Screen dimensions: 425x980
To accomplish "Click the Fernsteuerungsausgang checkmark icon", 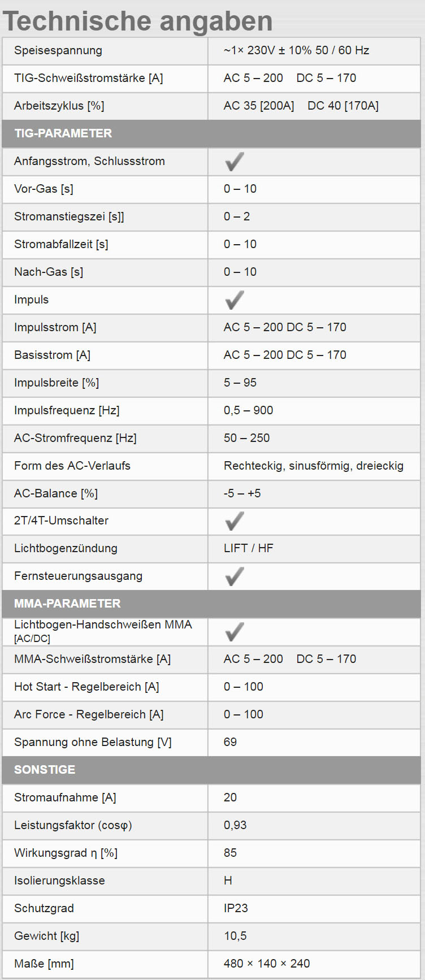I will pos(234,576).
